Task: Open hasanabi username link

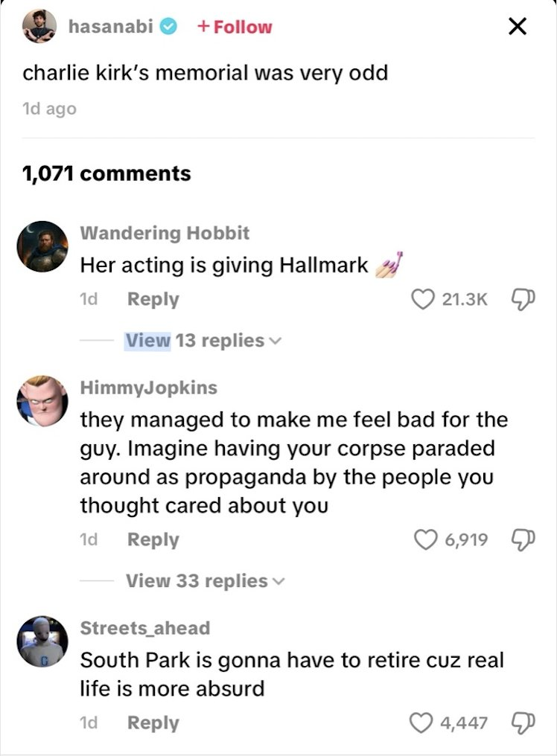Action: click(x=110, y=27)
